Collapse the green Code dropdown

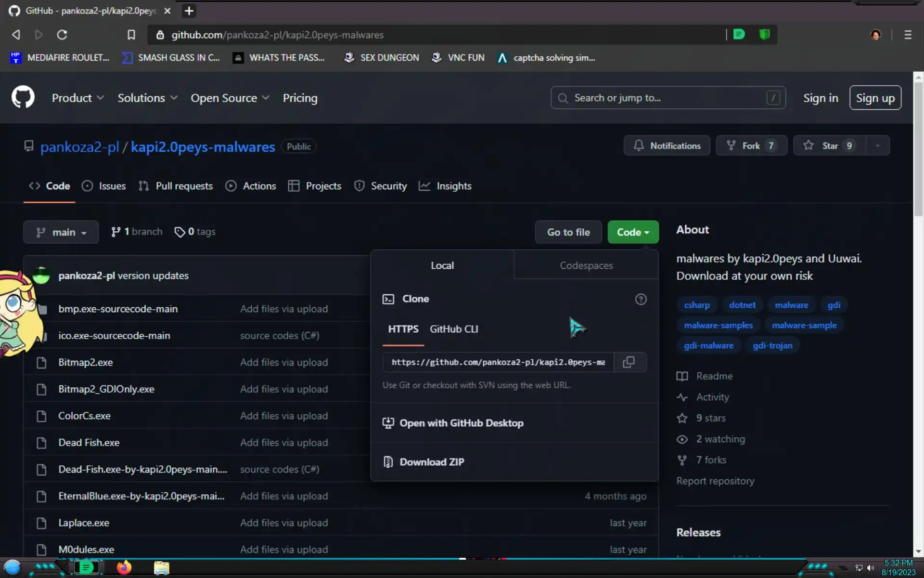(632, 232)
